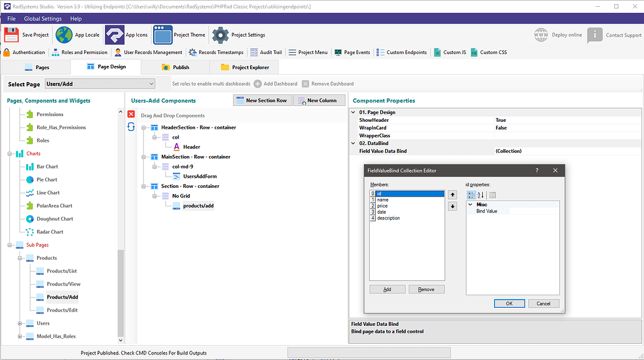Collapse the HeaderSection row node
Screen dimensions: 644x360
click(x=144, y=127)
